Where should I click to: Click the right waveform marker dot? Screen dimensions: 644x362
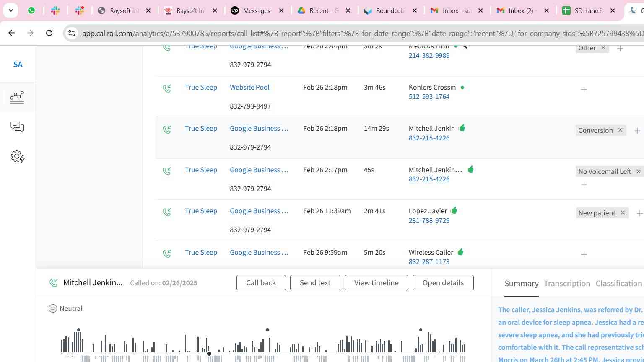pos(421,330)
